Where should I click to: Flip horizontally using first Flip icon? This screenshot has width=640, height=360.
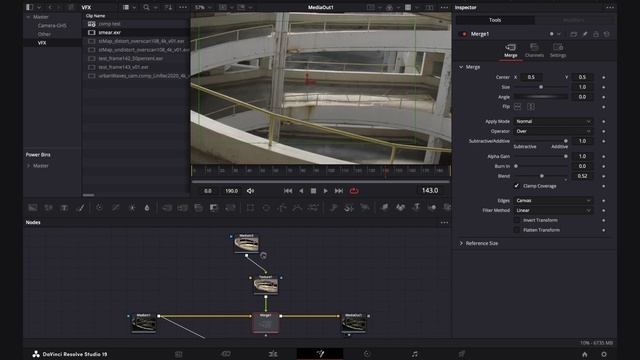518,107
